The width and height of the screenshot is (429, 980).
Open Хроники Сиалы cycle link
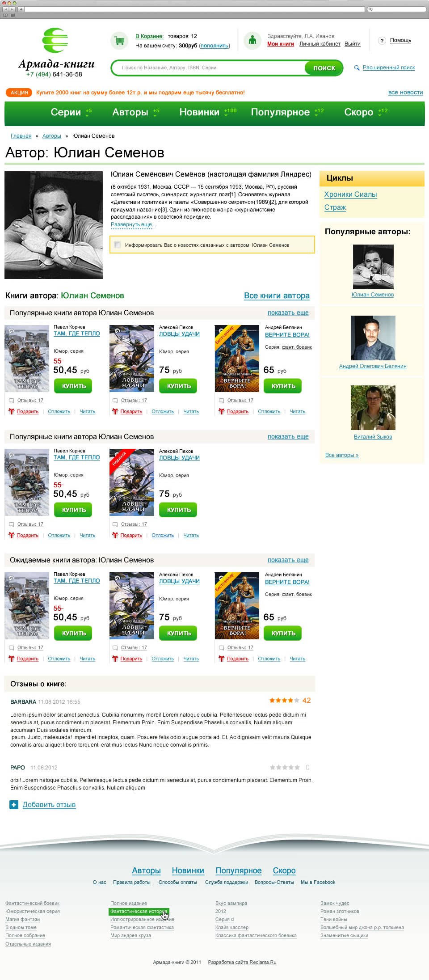(x=350, y=194)
